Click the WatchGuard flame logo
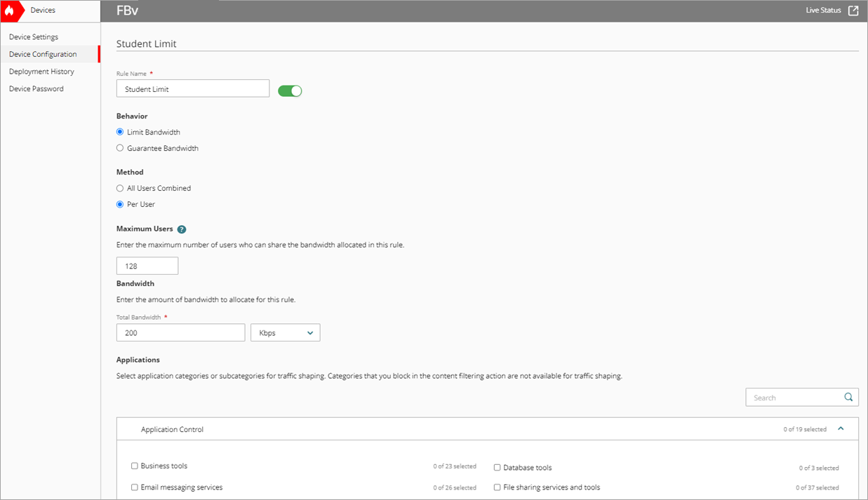This screenshot has width=868, height=500. click(x=9, y=11)
